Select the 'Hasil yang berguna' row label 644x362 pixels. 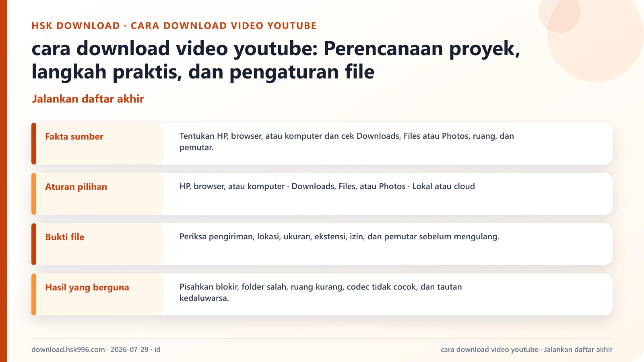[x=87, y=288]
